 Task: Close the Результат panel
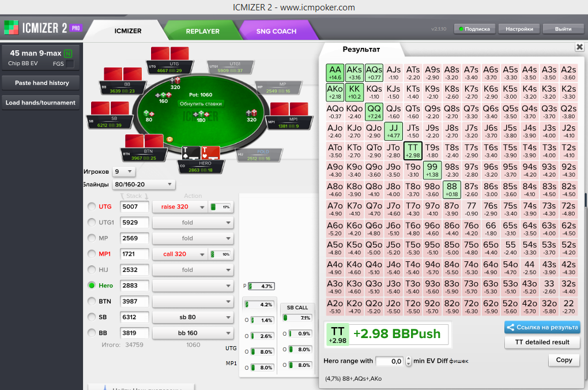(x=579, y=47)
